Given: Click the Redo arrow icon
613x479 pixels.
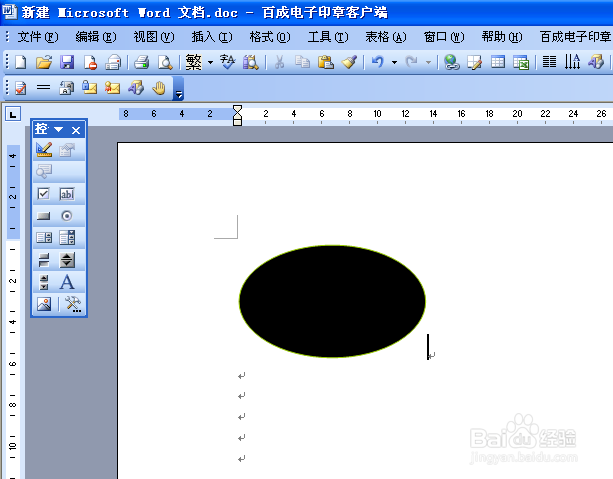Looking at the screenshot, I should (x=412, y=62).
